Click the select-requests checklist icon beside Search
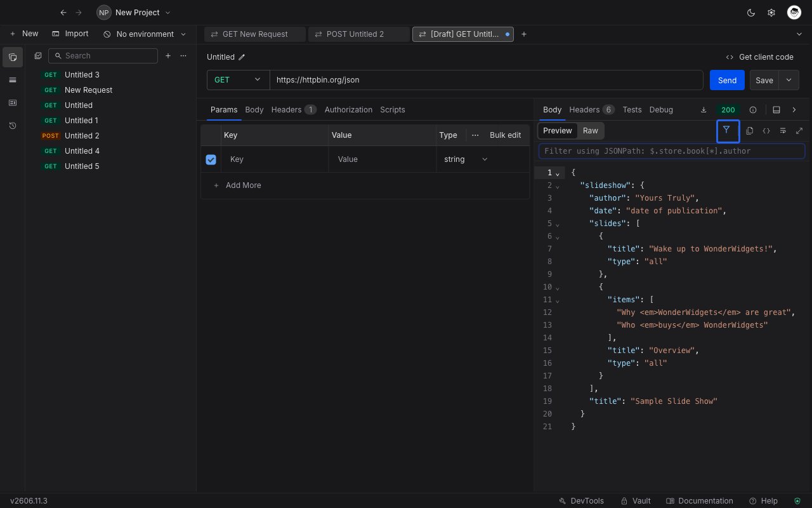This screenshot has width=812, height=508. (38, 56)
